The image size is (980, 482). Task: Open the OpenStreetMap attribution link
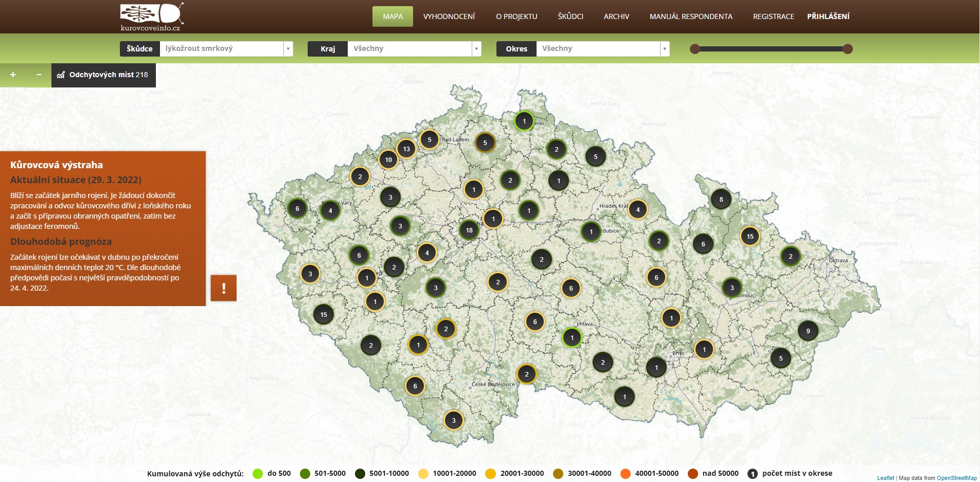(x=956, y=478)
